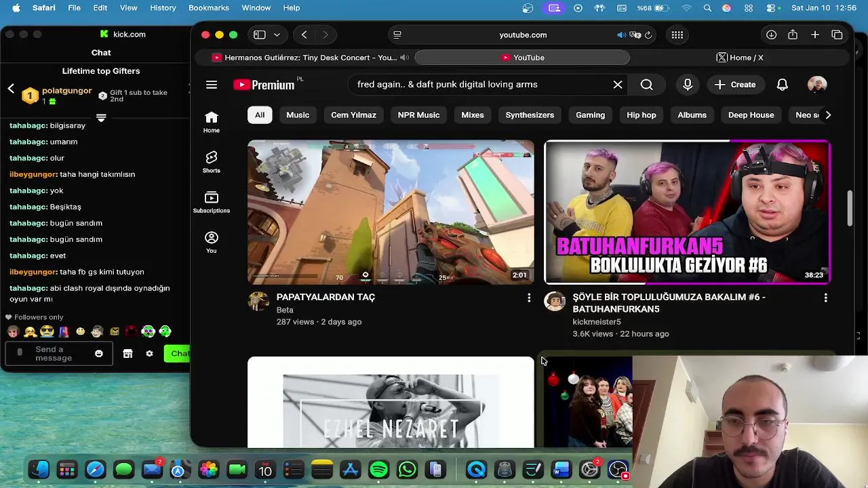Play the PAPATYALARDAN TAÇ video thumbnail
This screenshot has height=488, width=868.
tap(391, 212)
